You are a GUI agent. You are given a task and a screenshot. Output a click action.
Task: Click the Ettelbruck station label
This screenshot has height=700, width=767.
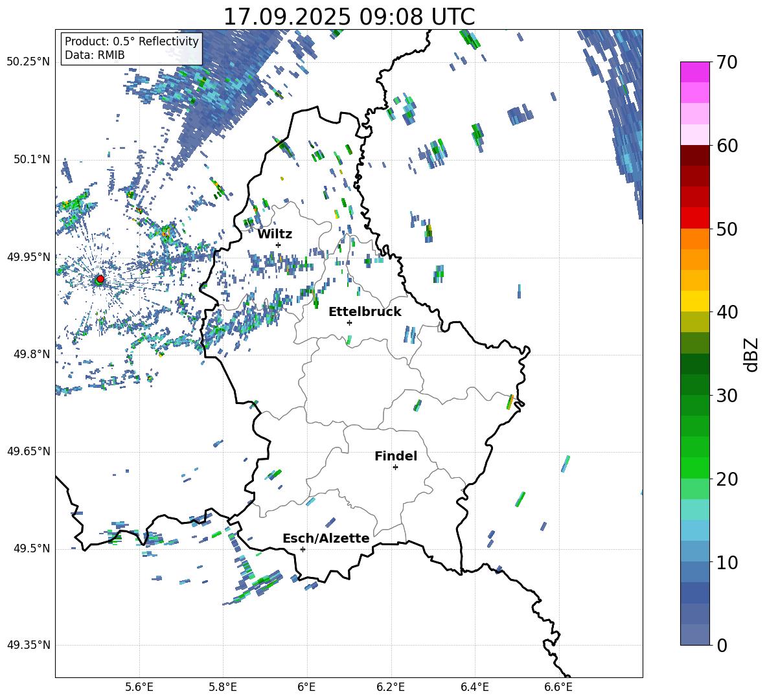tap(365, 312)
